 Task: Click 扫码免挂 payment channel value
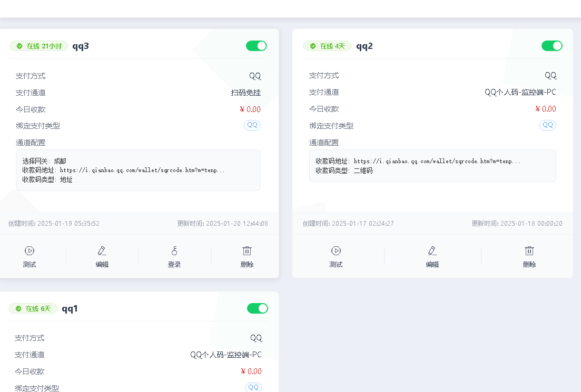tap(246, 93)
